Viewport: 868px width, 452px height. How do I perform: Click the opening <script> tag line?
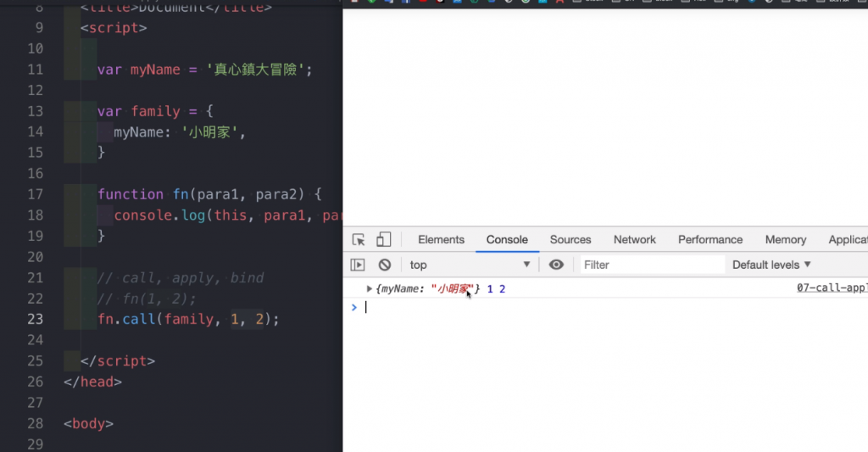(x=114, y=28)
